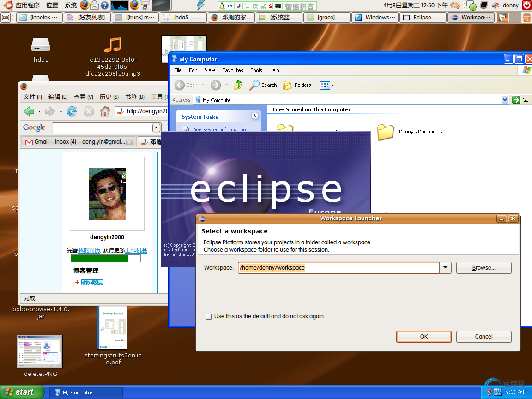Viewport: 532px width, 399px height.
Task: Click the Browse... button in Workspace Launcher
Action: point(484,268)
